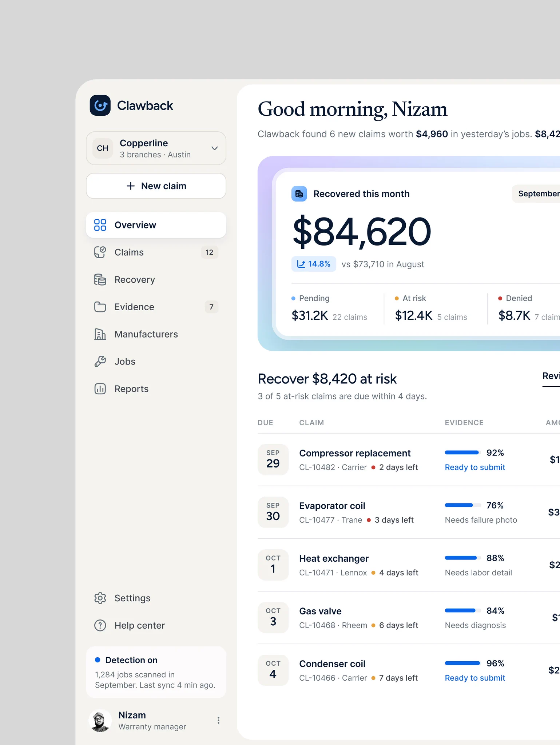Open the Detection on status card
The image size is (560, 745).
coord(156,672)
